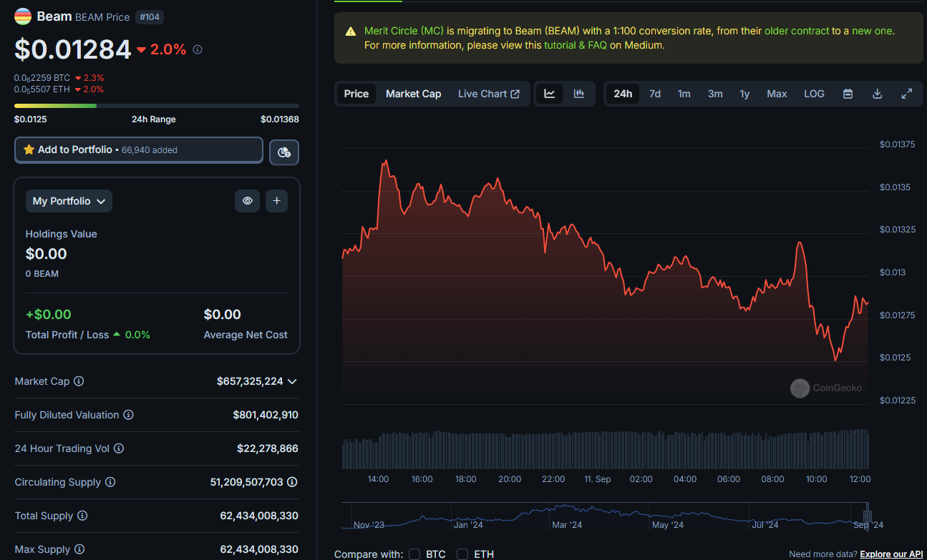Click the $0.0125 24h low value
The height and width of the screenshot is (560, 927).
pos(31,119)
